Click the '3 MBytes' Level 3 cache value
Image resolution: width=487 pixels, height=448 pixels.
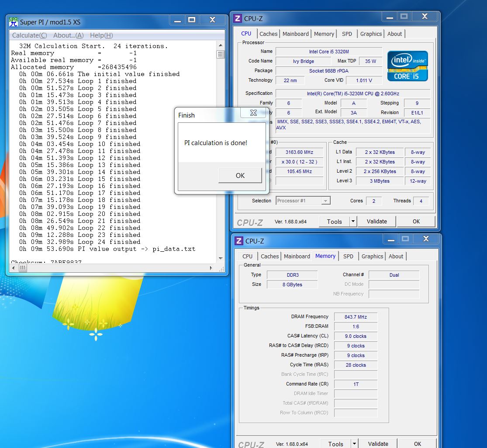pos(380,181)
